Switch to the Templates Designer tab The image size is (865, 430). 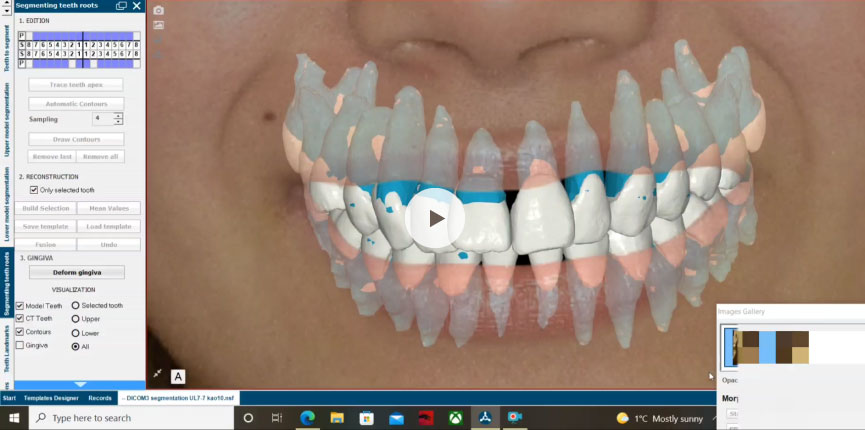click(x=51, y=398)
